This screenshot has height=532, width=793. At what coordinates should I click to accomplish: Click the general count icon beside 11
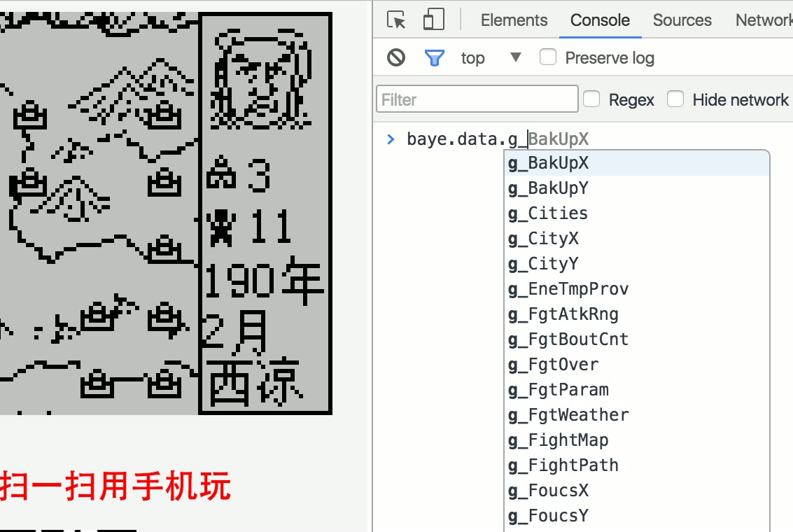(x=221, y=227)
